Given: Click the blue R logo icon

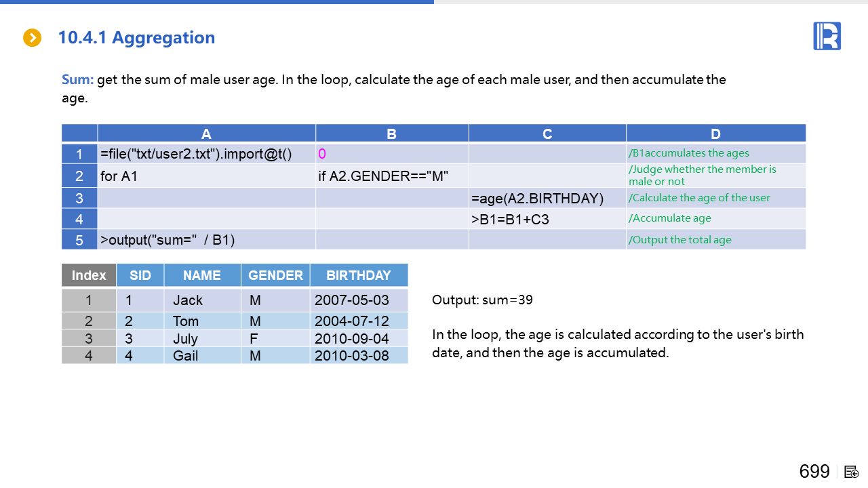Looking at the screenshot, I should tap(827, 36).
